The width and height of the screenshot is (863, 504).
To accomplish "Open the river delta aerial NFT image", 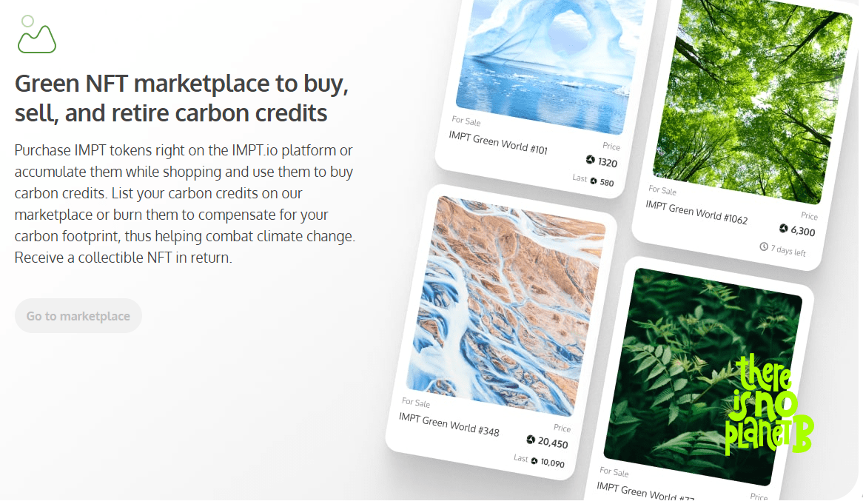I will click(506, 306).
